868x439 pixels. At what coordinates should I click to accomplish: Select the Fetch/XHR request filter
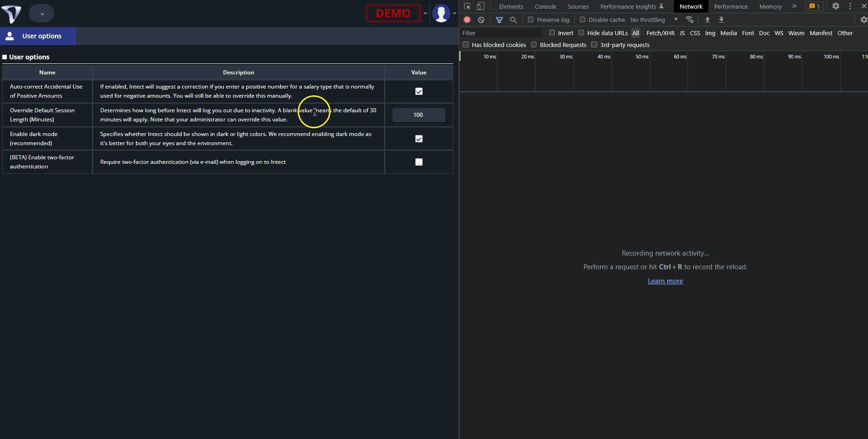tap(660, 33)
